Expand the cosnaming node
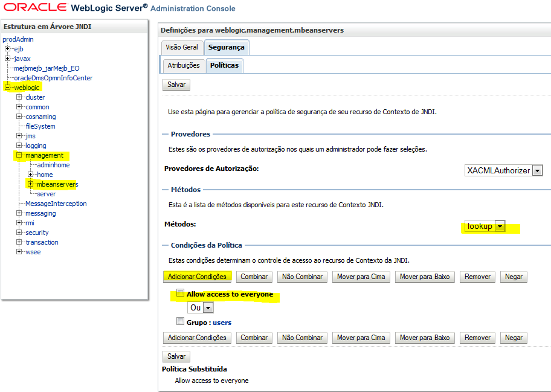Image resolution: width=551 pixels, height=392 pixels. 19,116
